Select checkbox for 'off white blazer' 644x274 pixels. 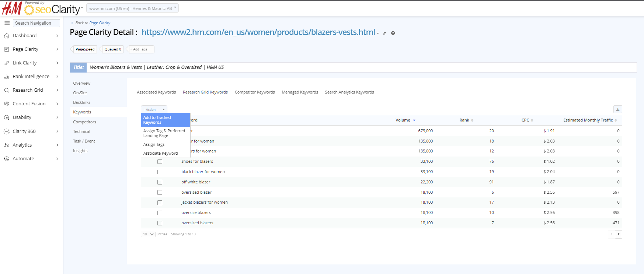pos(160,182)
